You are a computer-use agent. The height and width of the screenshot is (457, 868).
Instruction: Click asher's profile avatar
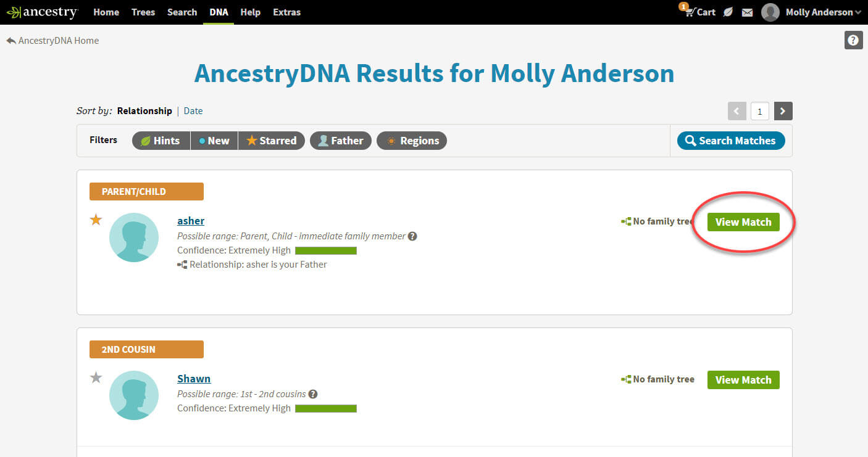(x=134, y=237)
